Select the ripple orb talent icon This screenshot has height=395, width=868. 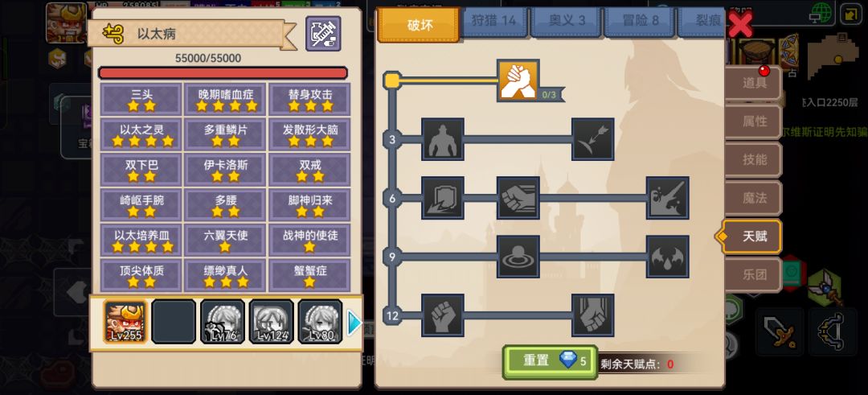pyautogui.click(x=518, y=257)
